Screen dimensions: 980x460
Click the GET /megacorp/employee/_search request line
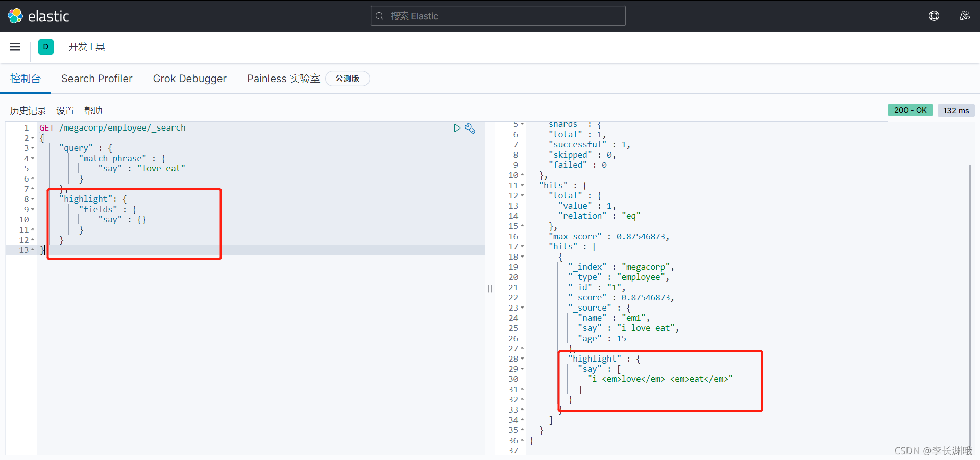112,128
